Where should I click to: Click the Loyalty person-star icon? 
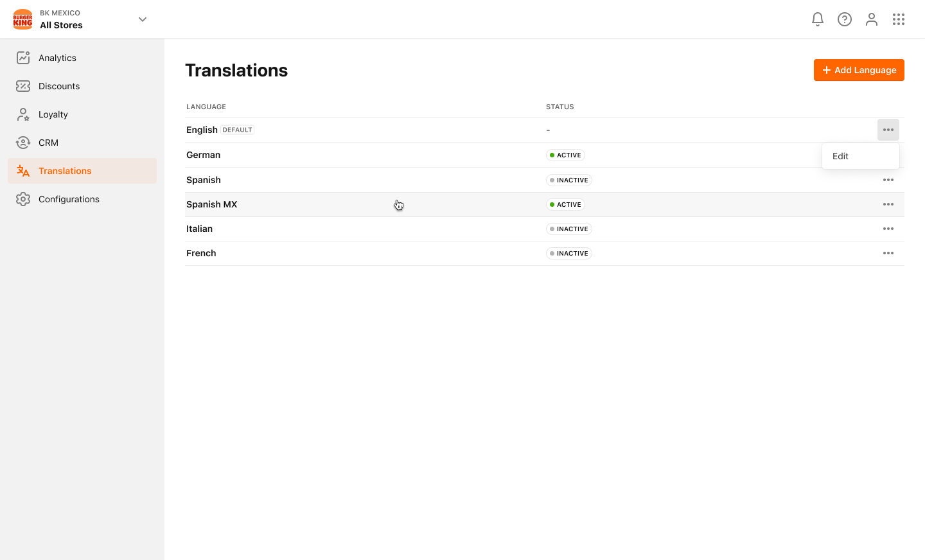point(23,114)
